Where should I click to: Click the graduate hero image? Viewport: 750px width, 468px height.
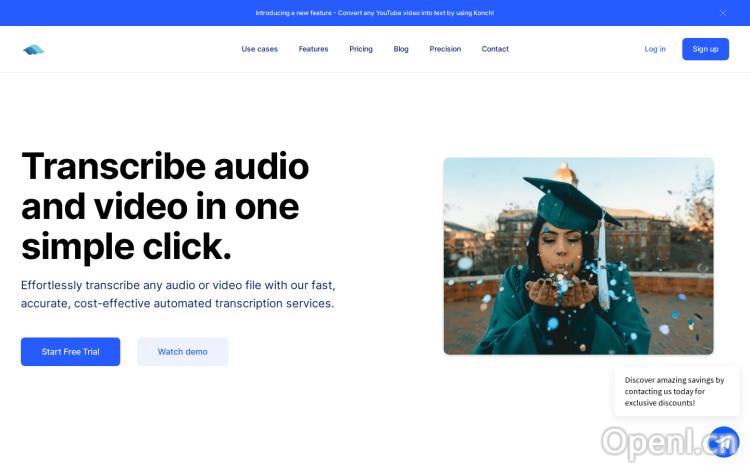click(578, 256)
